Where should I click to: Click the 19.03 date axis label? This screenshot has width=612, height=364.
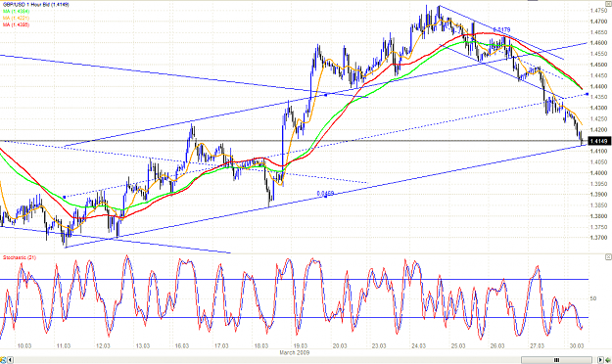[x=301, y=346]
